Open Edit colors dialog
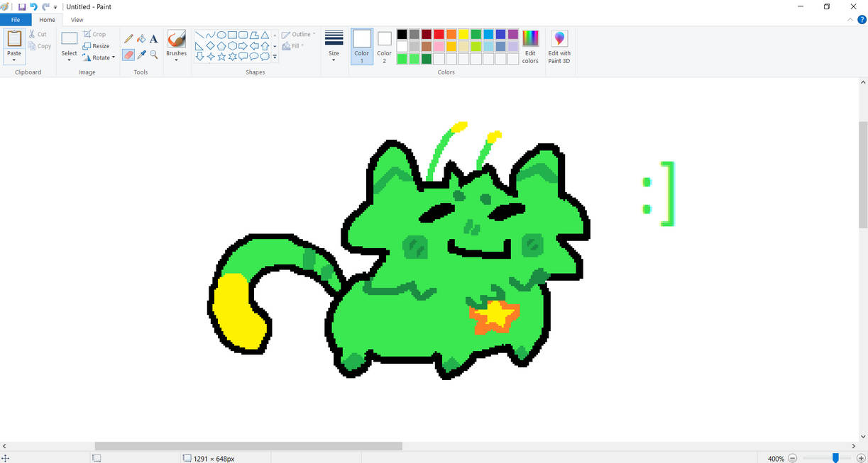The image size is (868, 463). pyautogui.click(x=530, y=47)
